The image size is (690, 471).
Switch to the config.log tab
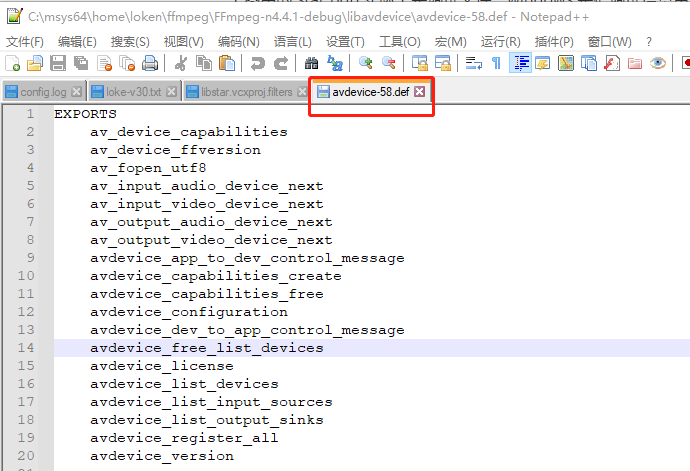click(42, 92)
